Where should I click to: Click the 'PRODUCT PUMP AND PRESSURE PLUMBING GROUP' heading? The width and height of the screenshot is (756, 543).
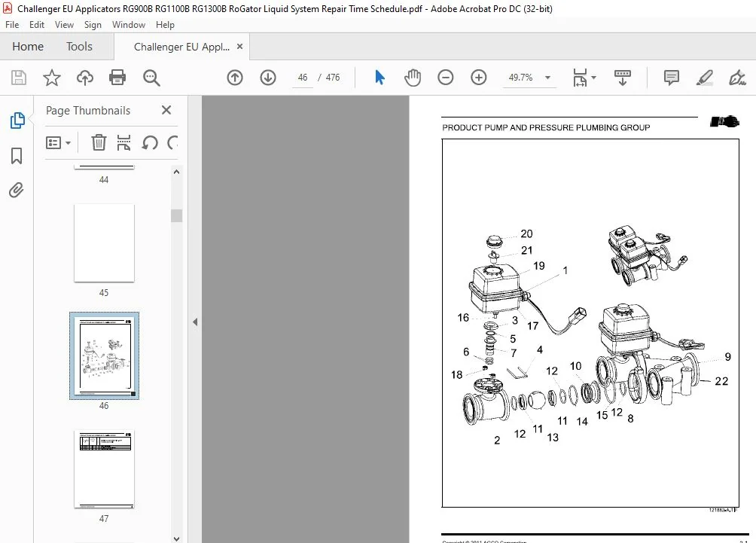pos(546,128)
